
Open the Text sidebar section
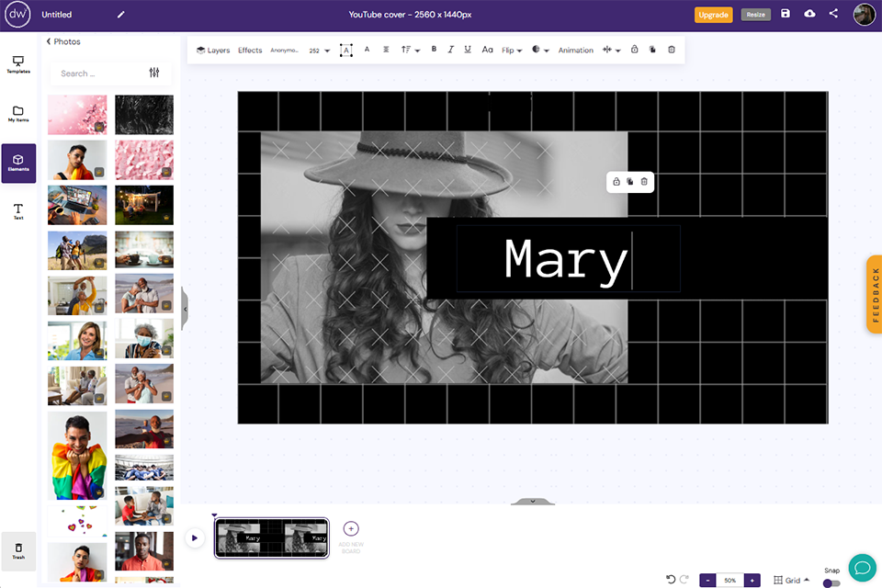tap(18, 211)
